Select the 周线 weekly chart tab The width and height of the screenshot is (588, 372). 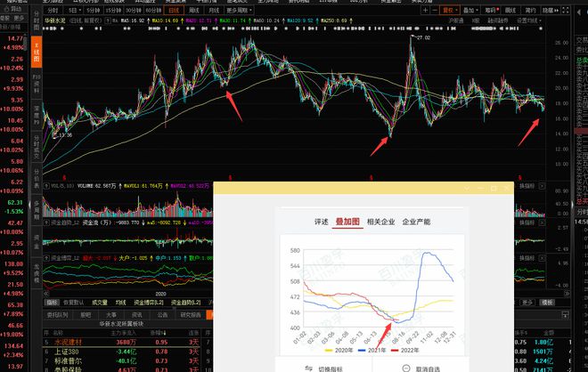pos(194,11)
